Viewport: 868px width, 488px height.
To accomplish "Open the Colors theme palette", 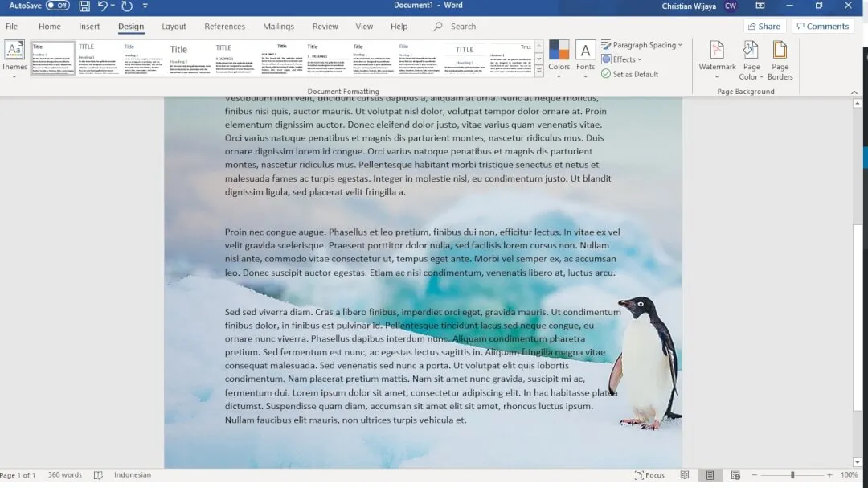I will tap(559, 59).
